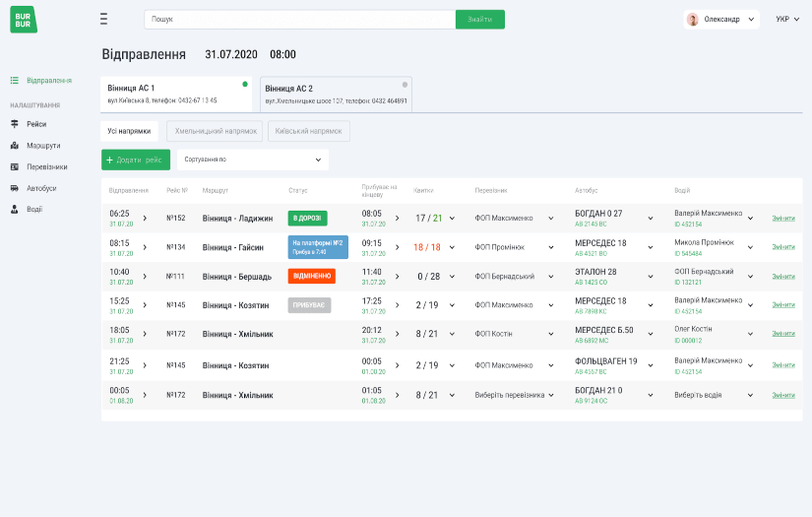Image resolution: width=812 pixels, height=517 pixels.
Task: Click the В ДОРОЗІ status badge
Action: [x=308, y=218]
